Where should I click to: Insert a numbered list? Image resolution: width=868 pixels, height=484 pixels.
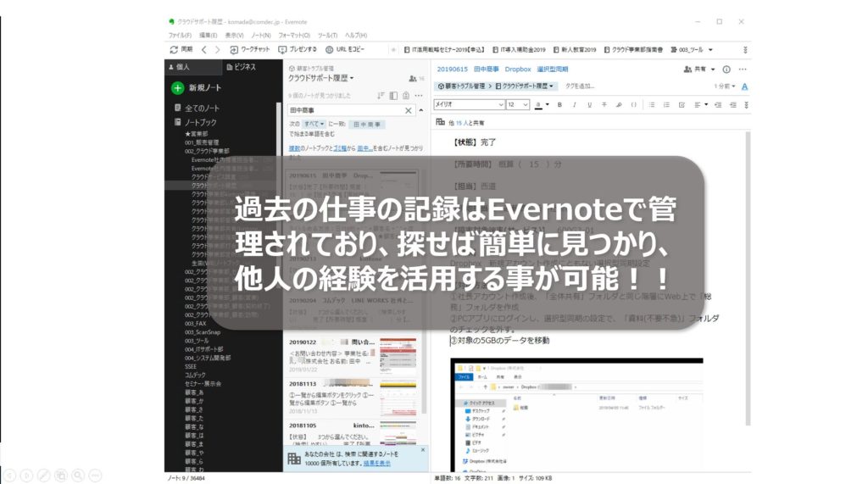coord(666,104)
